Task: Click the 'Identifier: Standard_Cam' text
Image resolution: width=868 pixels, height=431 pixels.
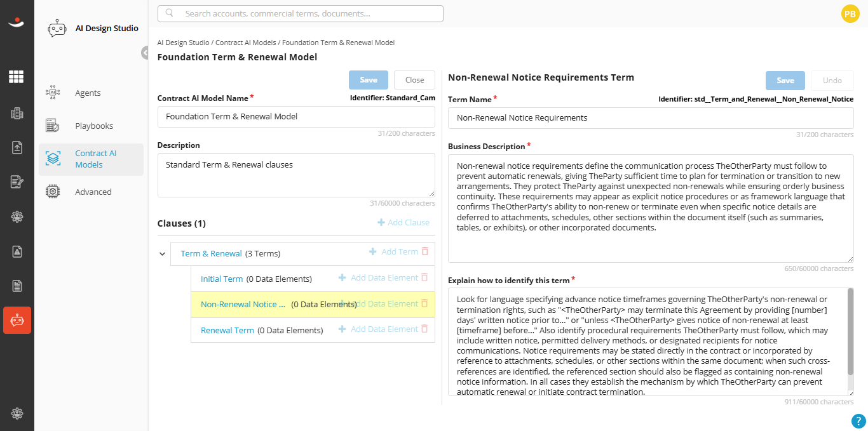Action: [393, 98]
